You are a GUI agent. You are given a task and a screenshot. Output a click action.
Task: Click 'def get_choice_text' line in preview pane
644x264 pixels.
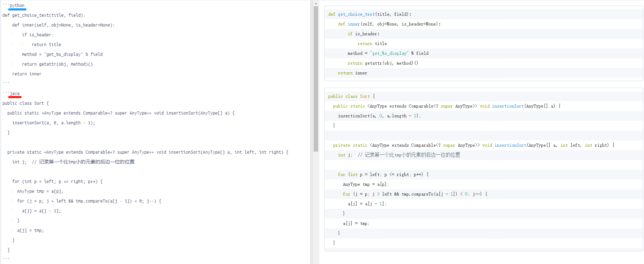[370, 14]
